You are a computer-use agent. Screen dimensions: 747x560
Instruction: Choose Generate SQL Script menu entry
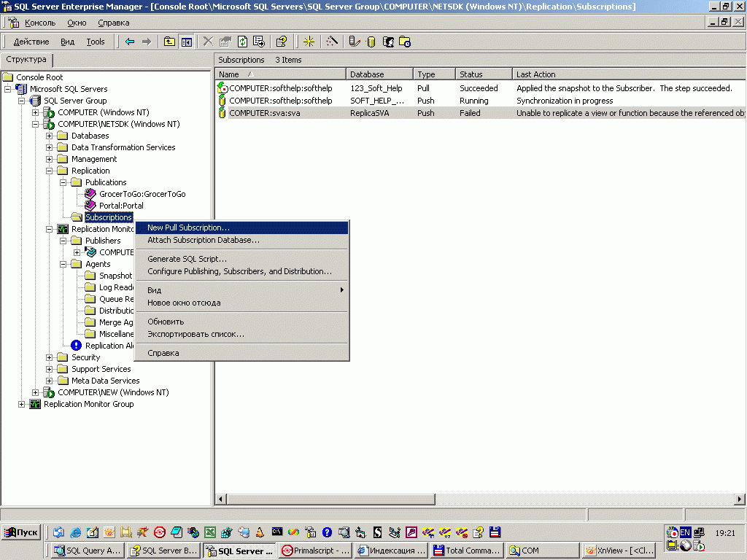pos(242,259)
